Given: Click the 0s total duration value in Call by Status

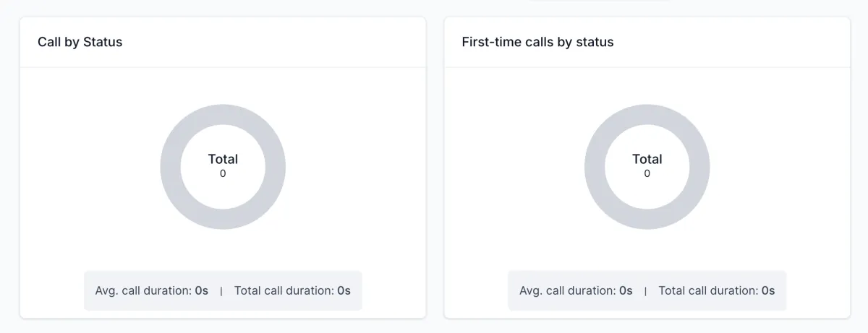Looking at the screenshot, I should pos(344,290).
